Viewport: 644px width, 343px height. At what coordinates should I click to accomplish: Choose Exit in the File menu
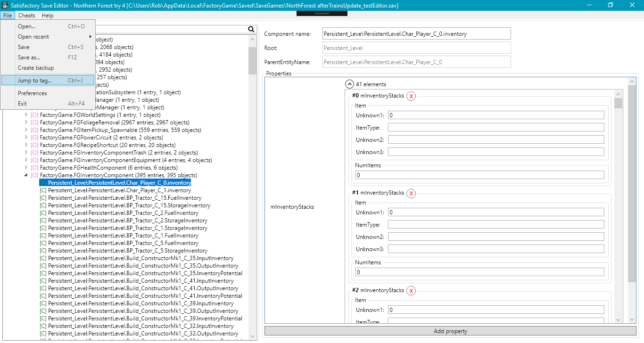(48, 104)
